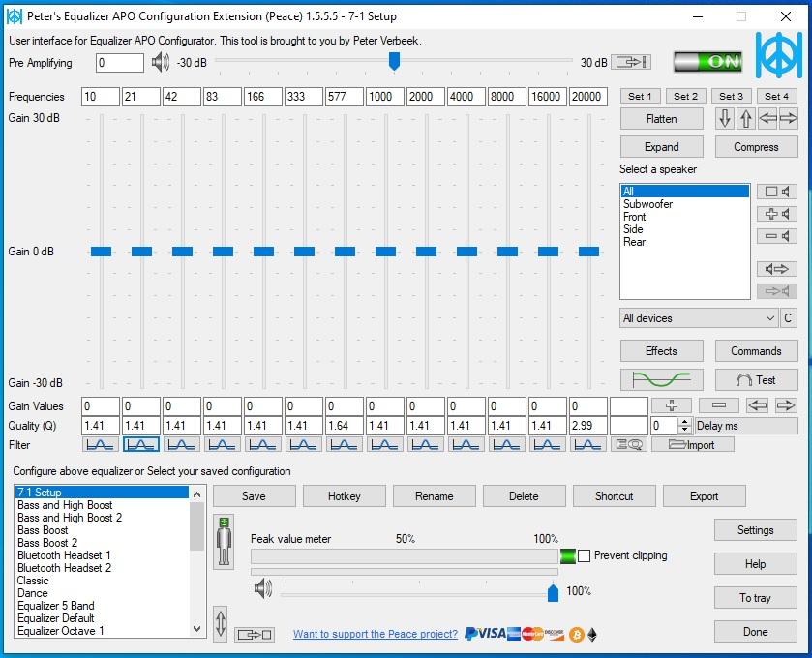Enable the Prevent clipping checkbox

click(x=585, y=556)
